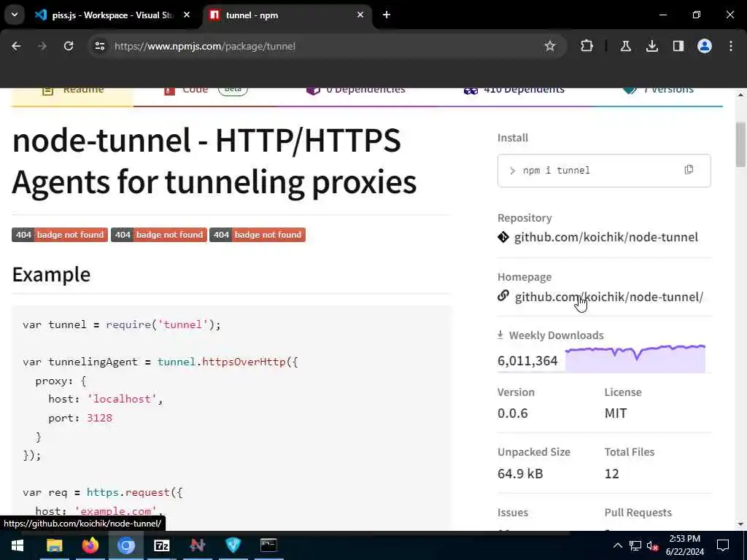747x560 pixels.
Task: Click the unpacked size 64.9 kB
Action: pyautogui.click(x=520, y=473)
